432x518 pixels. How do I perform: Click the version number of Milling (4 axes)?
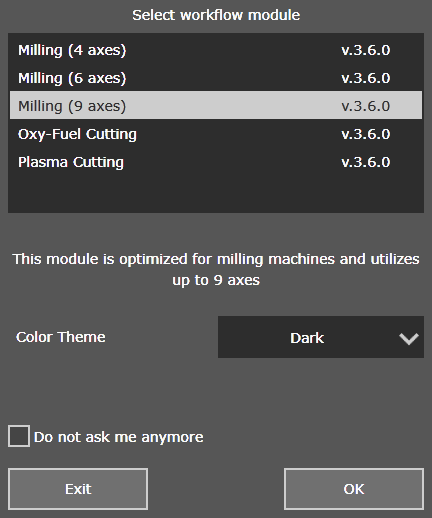[x=366, y=50]
